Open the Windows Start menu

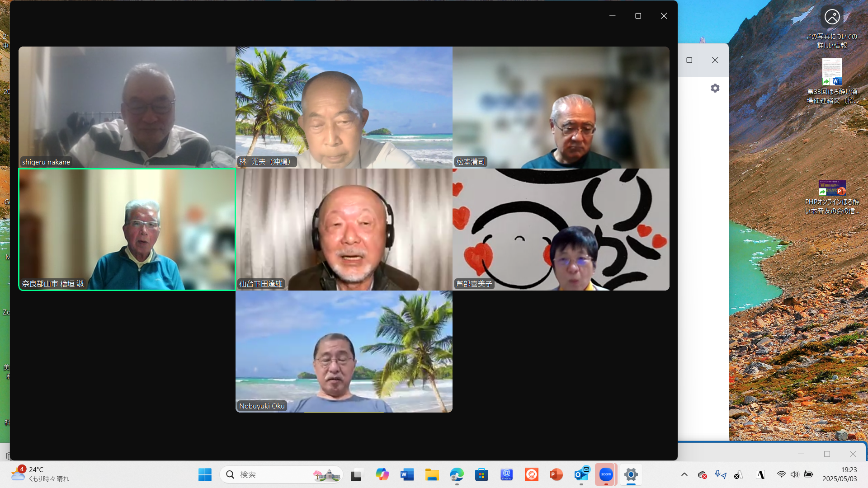(205, 474)
